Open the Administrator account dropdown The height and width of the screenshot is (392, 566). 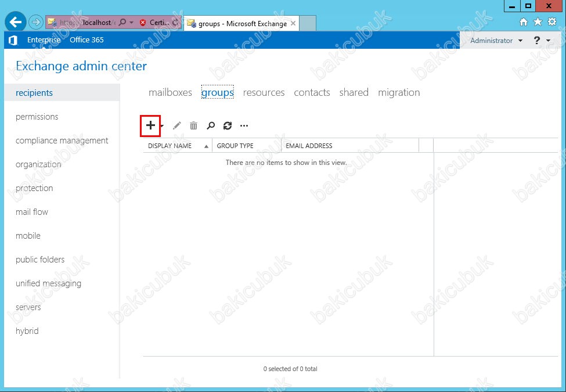(496, 41)
